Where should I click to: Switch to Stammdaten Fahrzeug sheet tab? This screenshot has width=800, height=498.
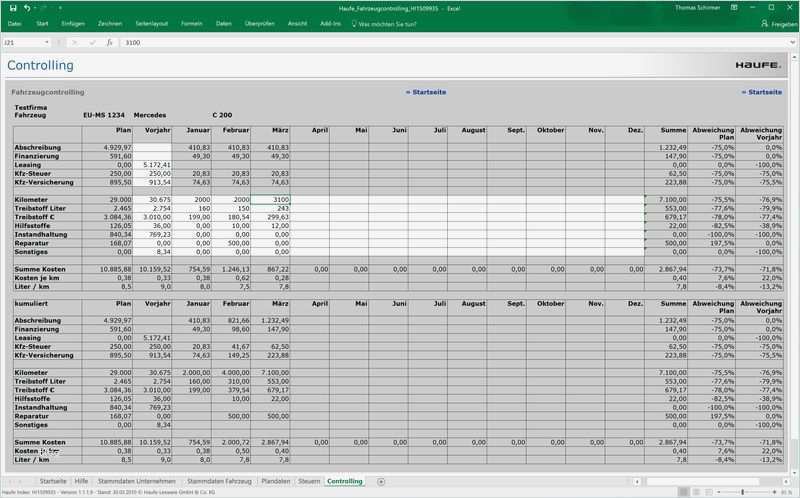tap(219, 481)
